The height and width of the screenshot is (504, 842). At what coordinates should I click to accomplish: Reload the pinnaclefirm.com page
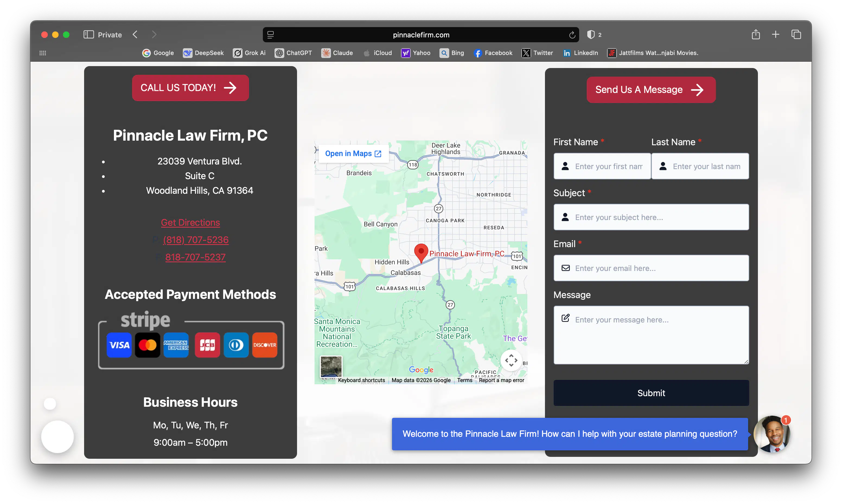click(x=572, y=35)
